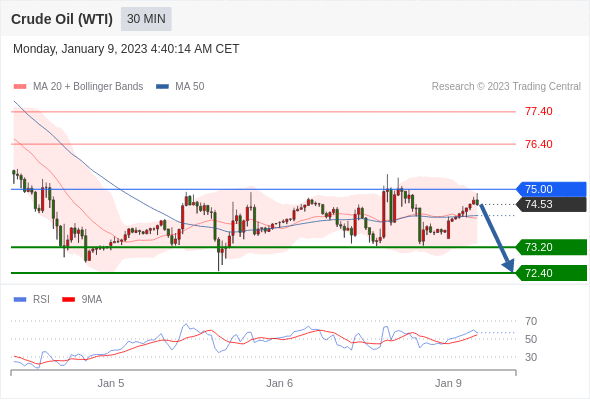Click the Research © 2023 Trading Central credit
The image size is (590, 400).
click(506, 87)
